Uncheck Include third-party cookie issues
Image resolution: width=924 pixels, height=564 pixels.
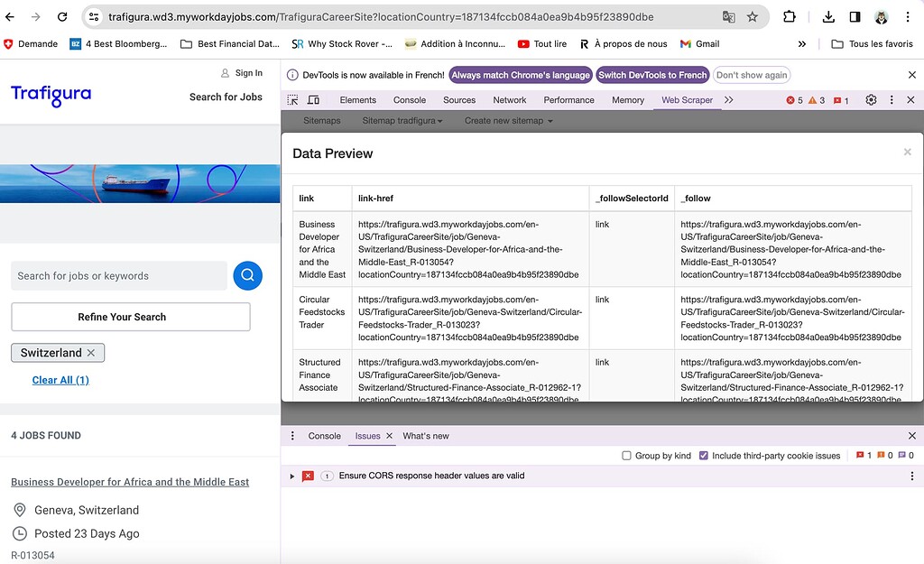point(704,456)
